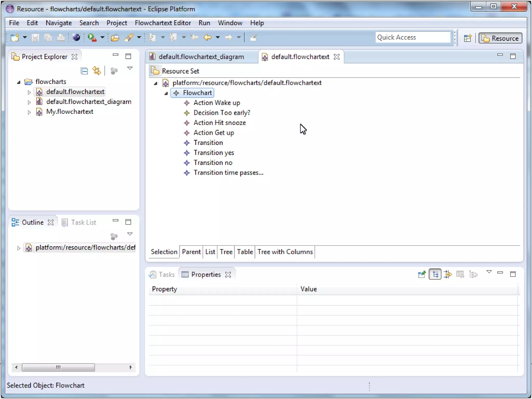This screenshot has width=532, height=399.
Task: Expand My.flowchartext in Project Explorer
Action: [29, 112]
